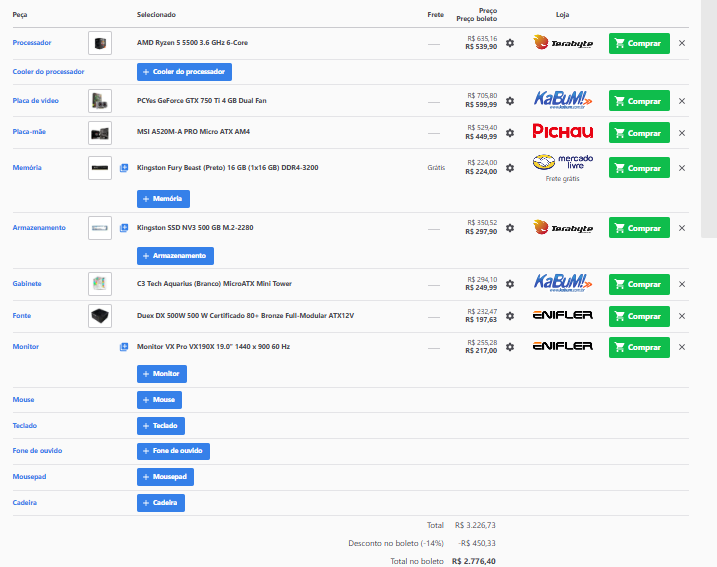This screenshot has height=567, width=717.
Task: Click the Kingston SSD thumbnail
Action: pos(100,228)
